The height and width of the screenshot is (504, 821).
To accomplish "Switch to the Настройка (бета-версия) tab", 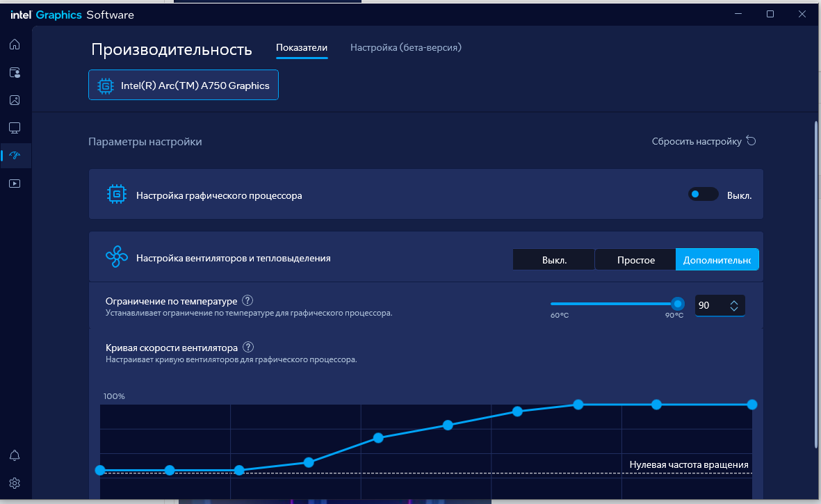I will tap(406, 48).
